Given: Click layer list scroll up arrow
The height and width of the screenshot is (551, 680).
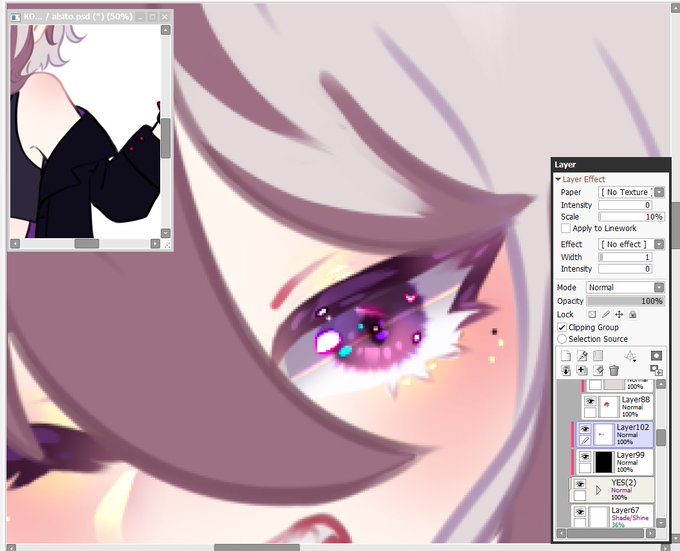Looking at the screenshot, I should [x=660, y=384].
